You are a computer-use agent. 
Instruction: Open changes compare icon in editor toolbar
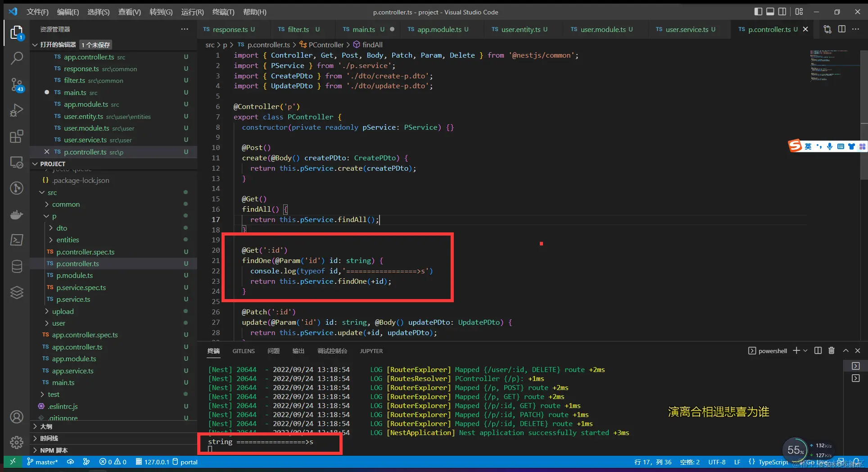click(827, 29)
